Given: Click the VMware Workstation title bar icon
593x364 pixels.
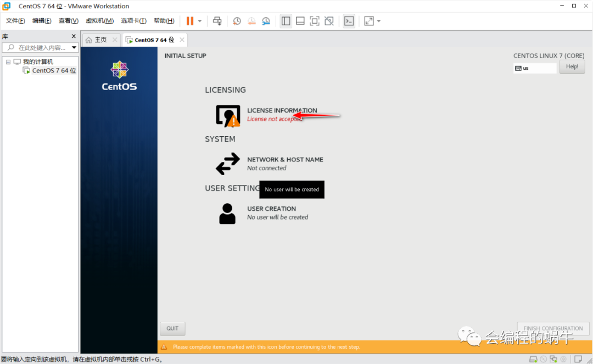Looking at the screenshot, I should tap(7, 6).
